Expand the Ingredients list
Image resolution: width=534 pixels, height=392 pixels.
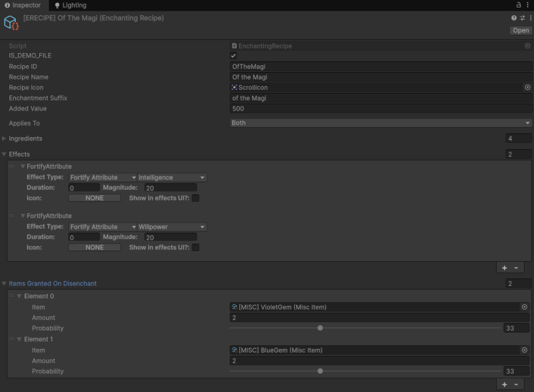[x=4, y=138]
